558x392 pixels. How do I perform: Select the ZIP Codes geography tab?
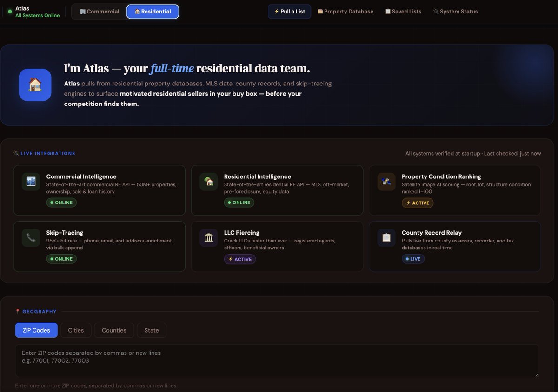click(36, 330)
